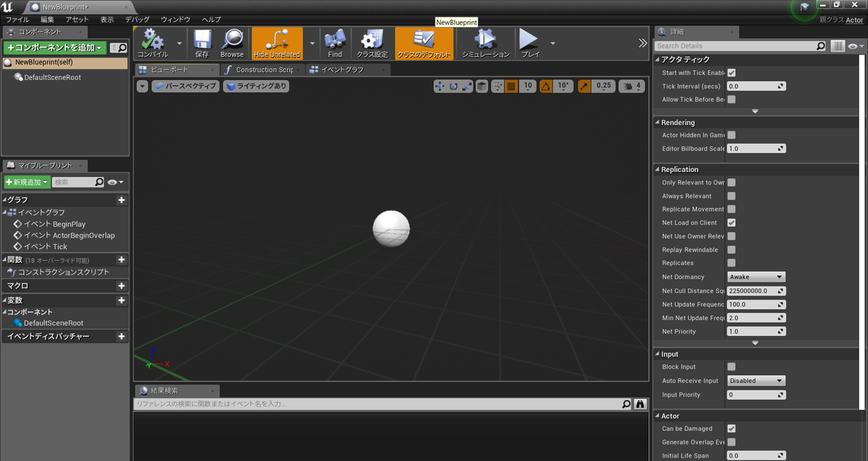Open the Net Dormancy Awake dropdown
This screenshot has width=868, height=461.
[x=756, y=277]
